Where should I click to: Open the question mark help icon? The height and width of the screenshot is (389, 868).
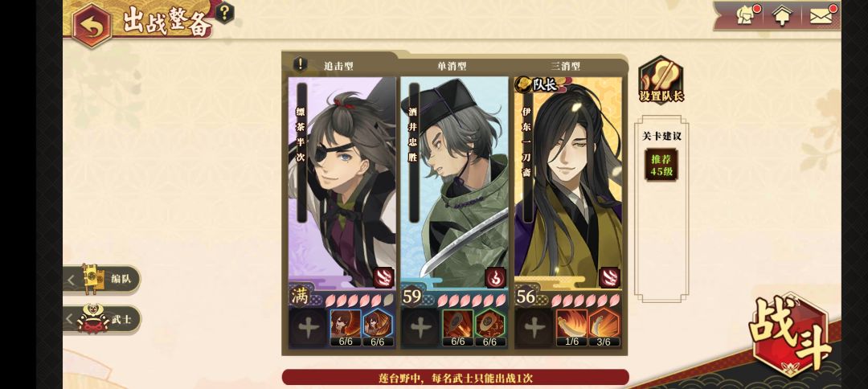(223, 13)
